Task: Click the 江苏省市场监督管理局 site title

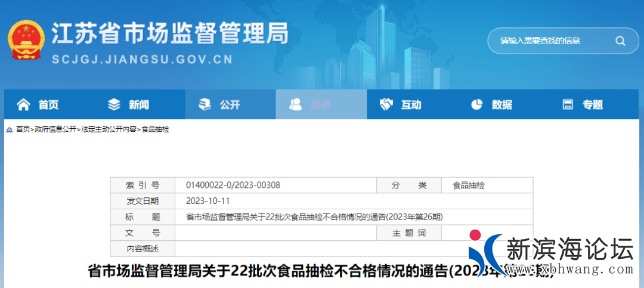Action: 169,34
